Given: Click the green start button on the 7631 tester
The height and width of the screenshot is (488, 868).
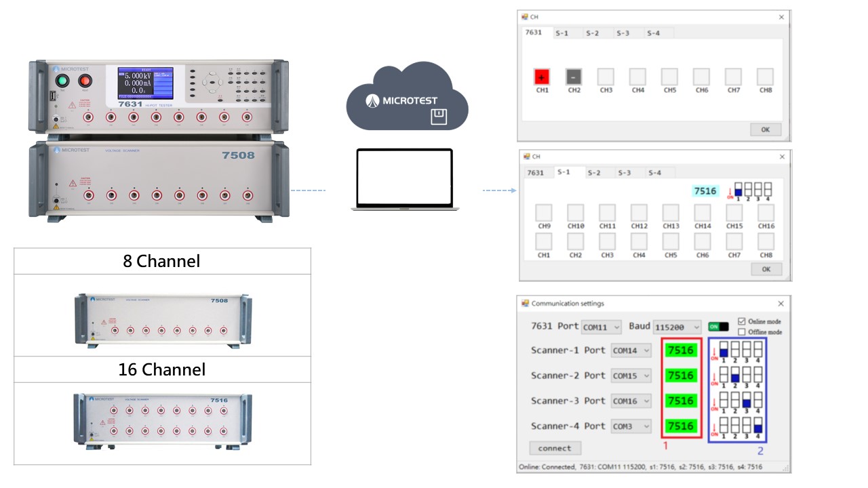Looking at the screenshot, I should tap(63, 82).
